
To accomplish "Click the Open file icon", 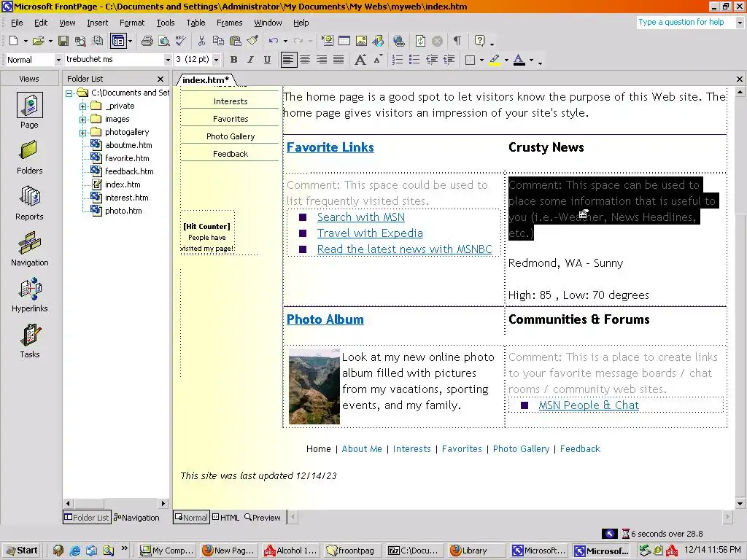I will coord(38,41).
